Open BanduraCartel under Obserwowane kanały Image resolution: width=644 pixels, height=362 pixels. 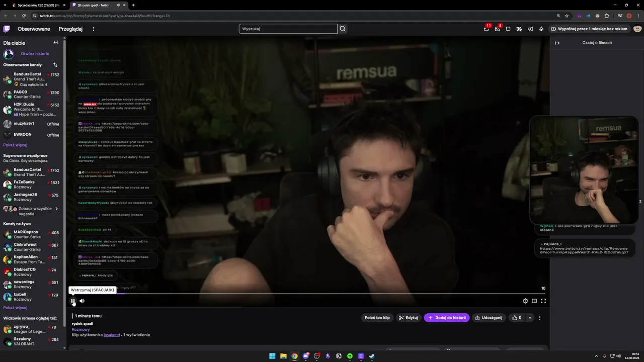tap(31, 79)
